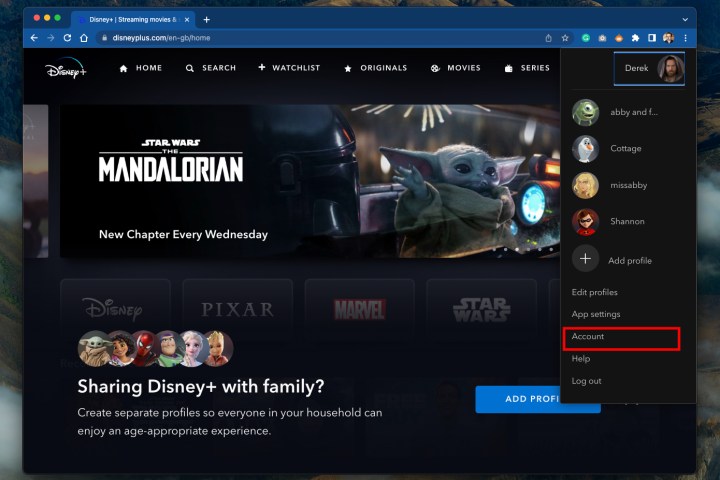Open App settings

pos(596,314)
